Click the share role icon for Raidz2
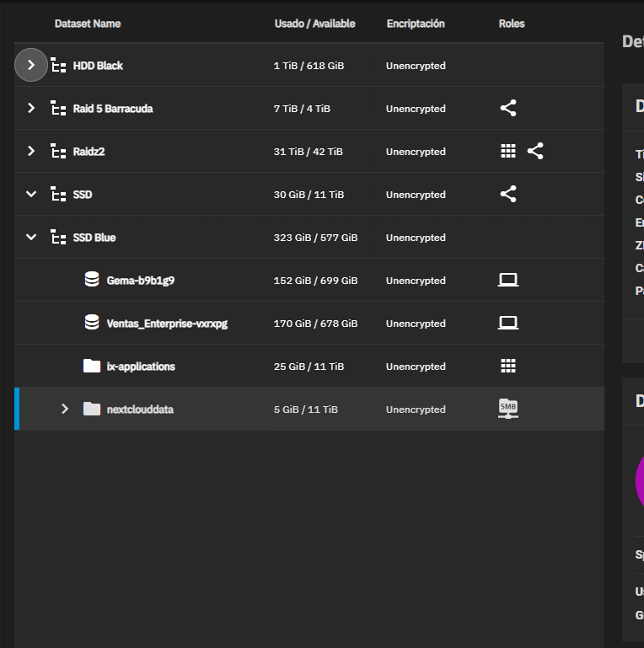Screen dimensions: 644x648 pos(535,151)
